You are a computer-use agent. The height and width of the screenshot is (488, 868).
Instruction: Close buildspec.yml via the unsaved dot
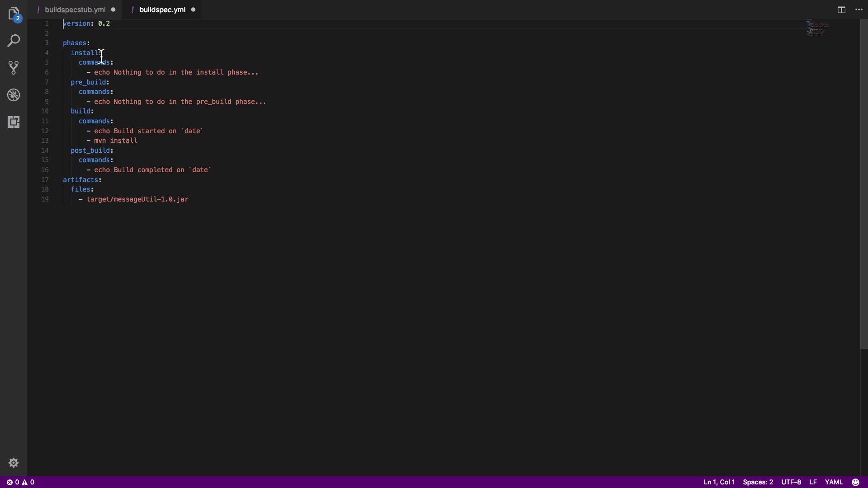pyautogui.click(x=193, y=9)
